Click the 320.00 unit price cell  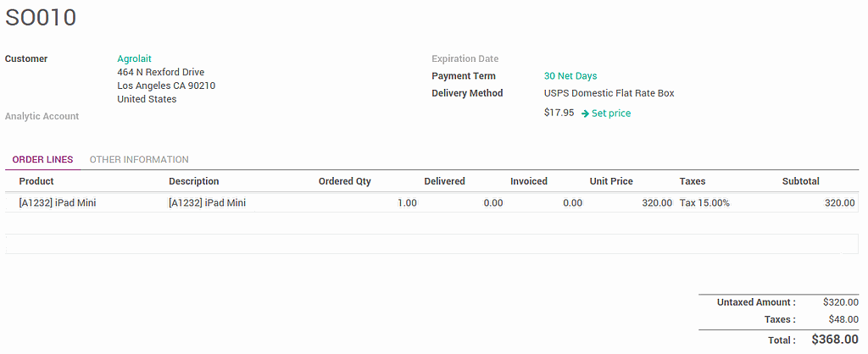[x=657, y=203]
